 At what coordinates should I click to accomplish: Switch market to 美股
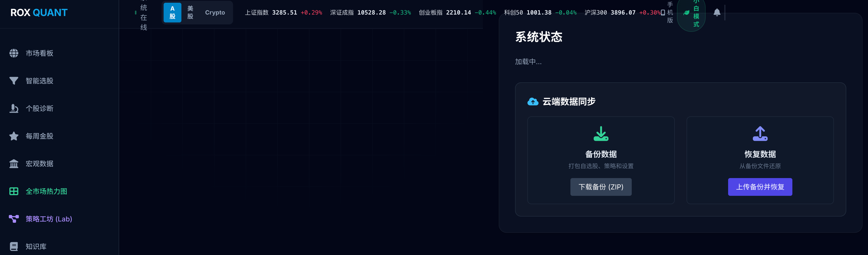pos(190,12)
